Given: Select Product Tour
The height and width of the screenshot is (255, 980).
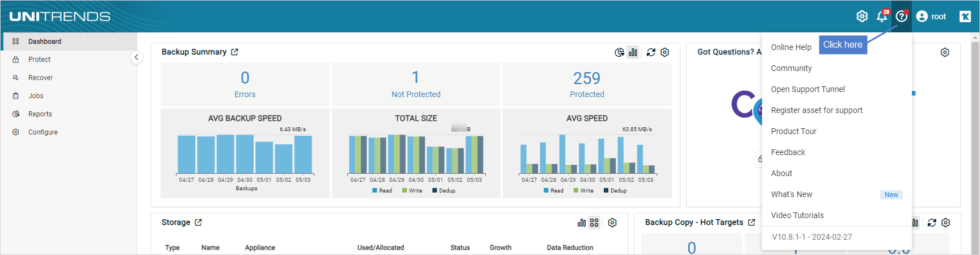Looking at the screenshot, I should point(837,131).
